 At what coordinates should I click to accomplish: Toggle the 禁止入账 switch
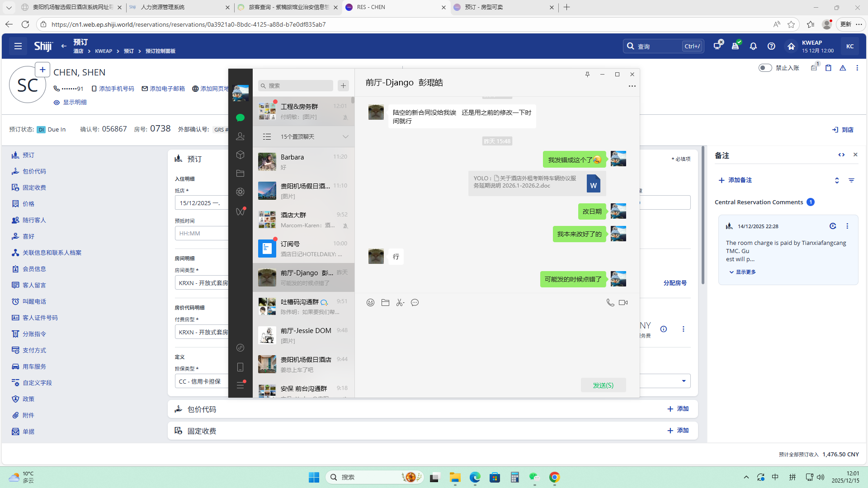point(765,68)
